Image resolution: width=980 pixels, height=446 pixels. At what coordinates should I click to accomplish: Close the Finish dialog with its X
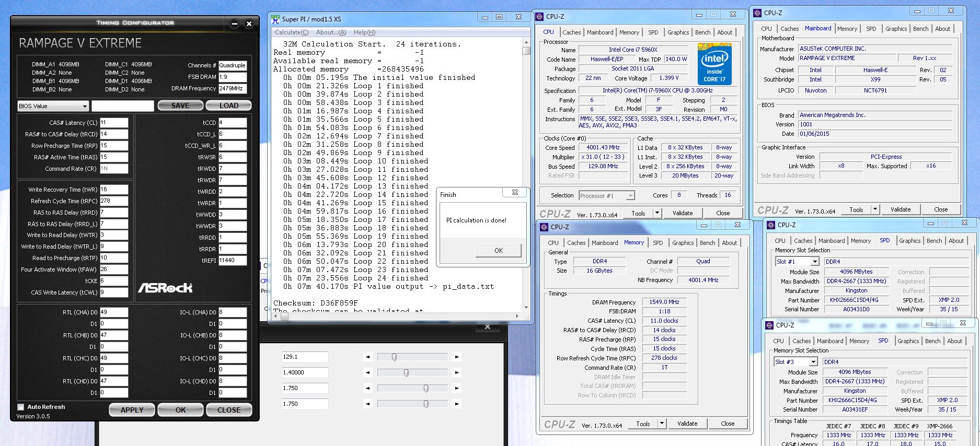[515, 193]
